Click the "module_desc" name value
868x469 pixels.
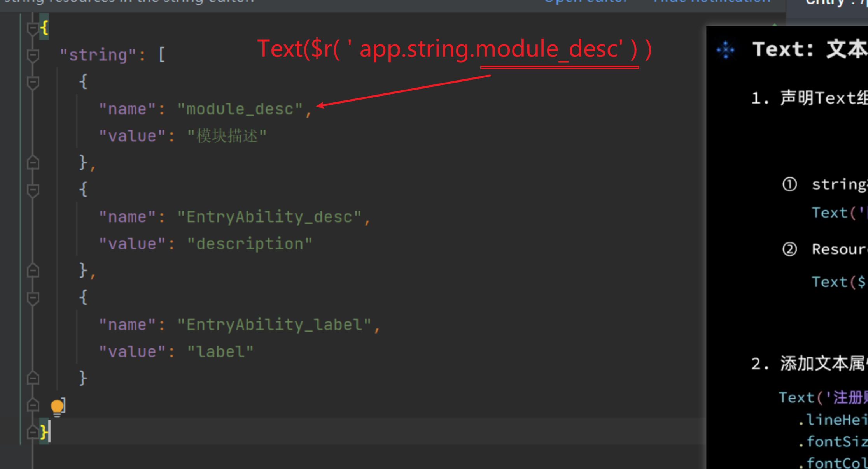pos(240,109)
